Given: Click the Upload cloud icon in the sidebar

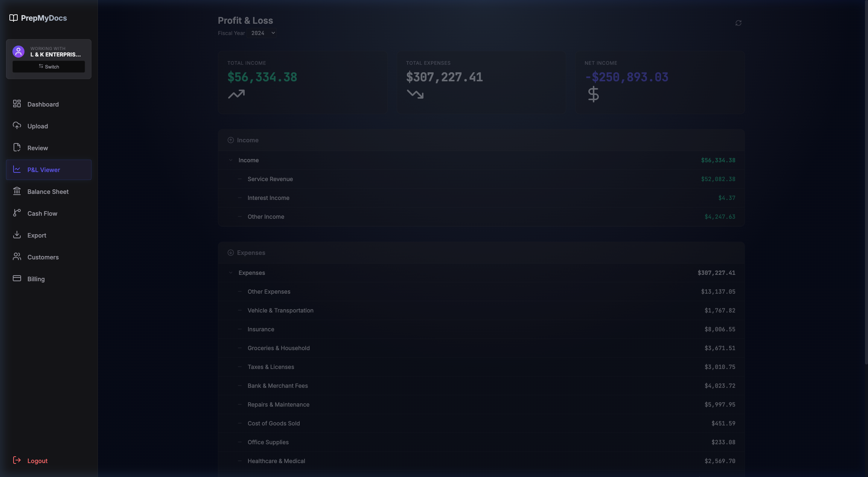Looking at the screenshot, I should [17, 126].
